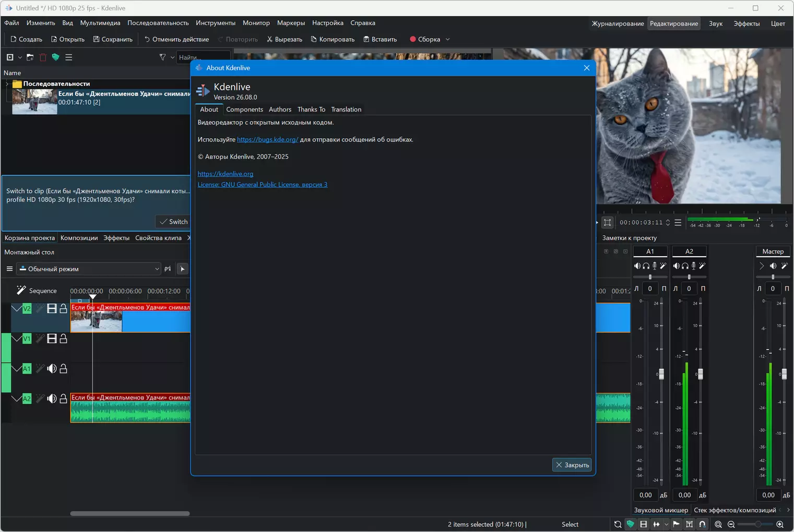Viewport: 794px width, 532px height.
Task: Click the Switch profile button
Action: tap(173, 222)
